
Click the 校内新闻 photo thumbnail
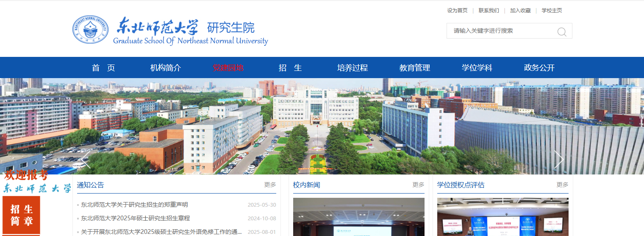click(359, 217)
